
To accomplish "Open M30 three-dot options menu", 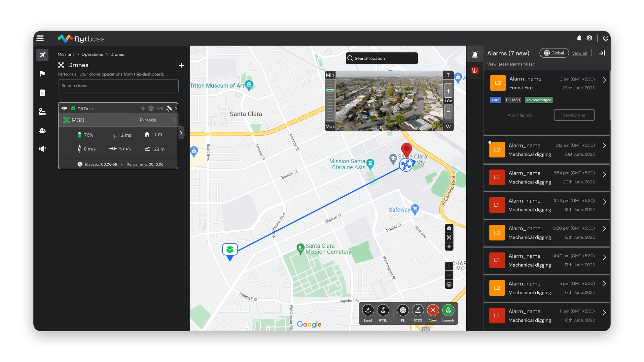I will pos(174,120).
